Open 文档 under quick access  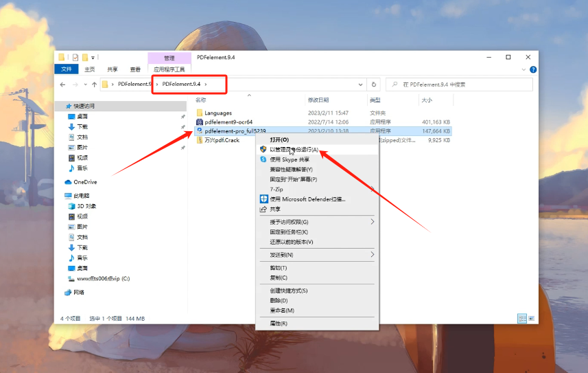[x=82, y=137]
